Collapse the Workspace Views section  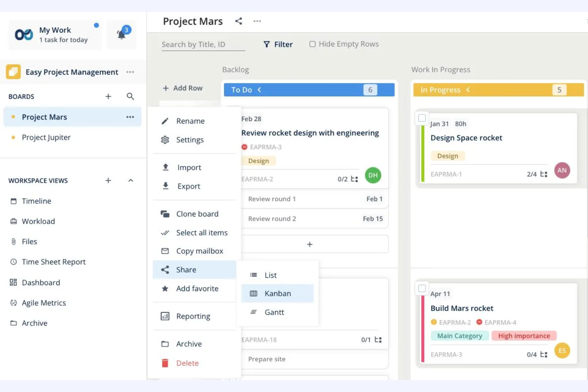point(131,180)
